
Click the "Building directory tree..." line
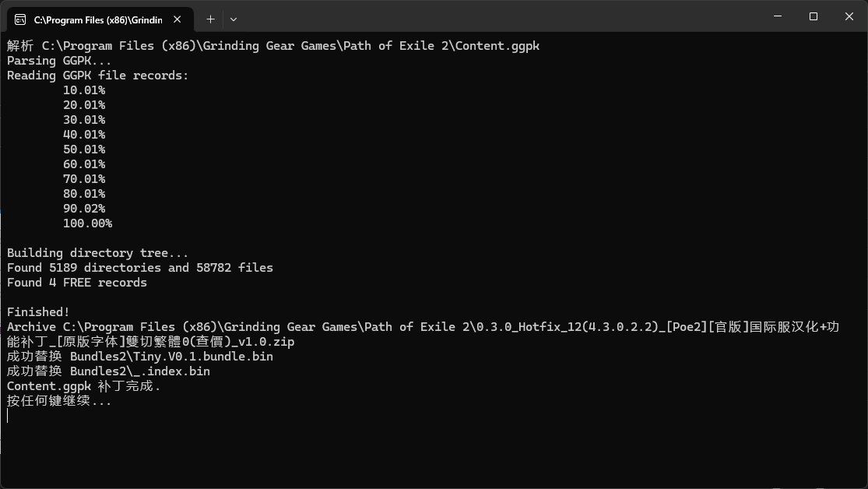click(97, 253)
